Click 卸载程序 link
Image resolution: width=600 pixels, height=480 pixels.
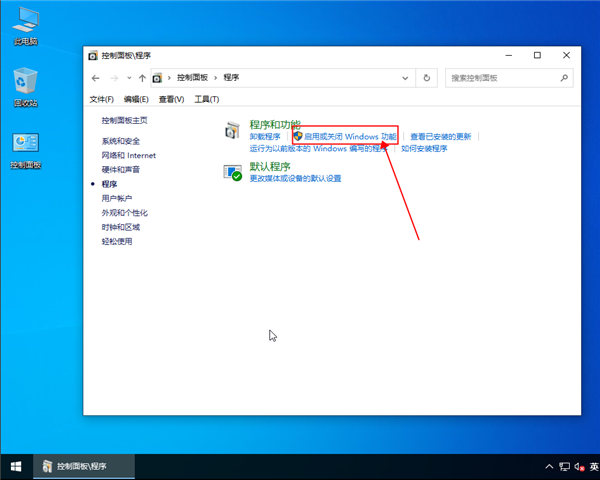(265, 136)
